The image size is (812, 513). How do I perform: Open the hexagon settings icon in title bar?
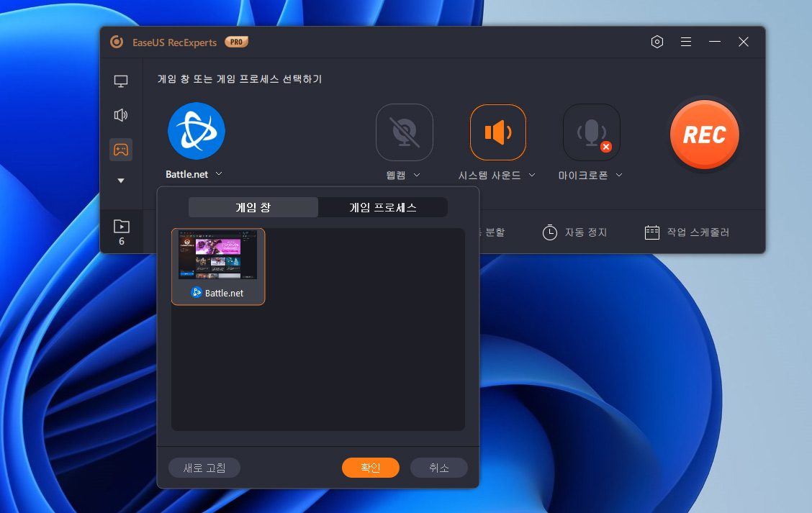click(x=657, y=42)
